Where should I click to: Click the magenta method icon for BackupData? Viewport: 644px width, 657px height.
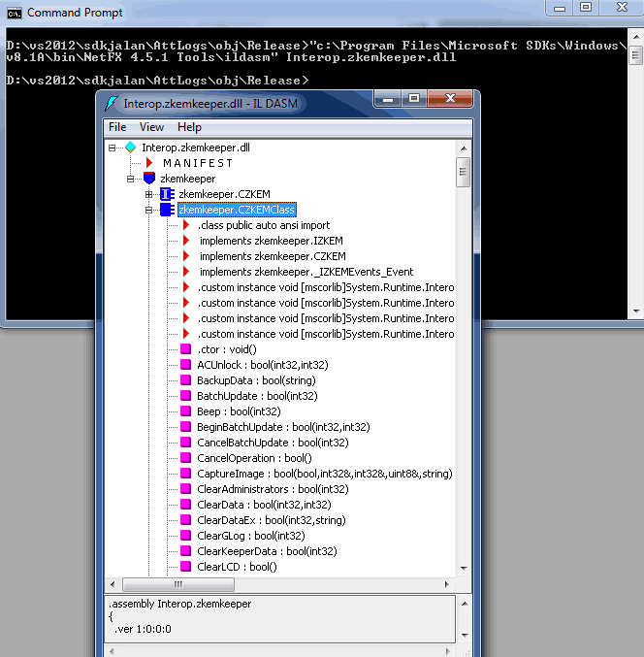(185, 380)
